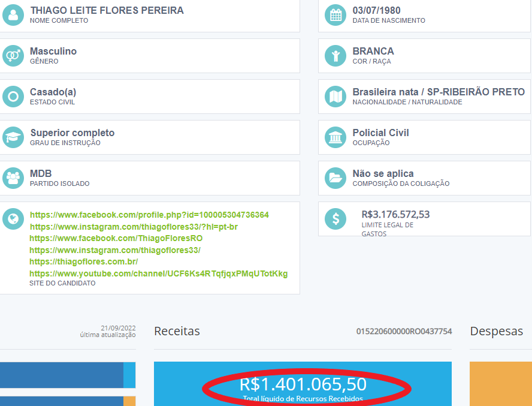532x406 pixels.
Task: Click the dollar sign icon for spending limit
Action: [335, 219]
